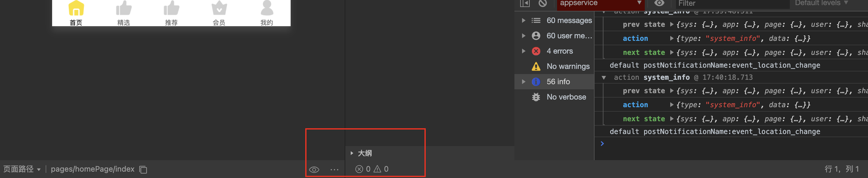Switch to the 会员 crown tab
Image resolution: width=868 pixels, height=178 pixels.
(219, 8)
